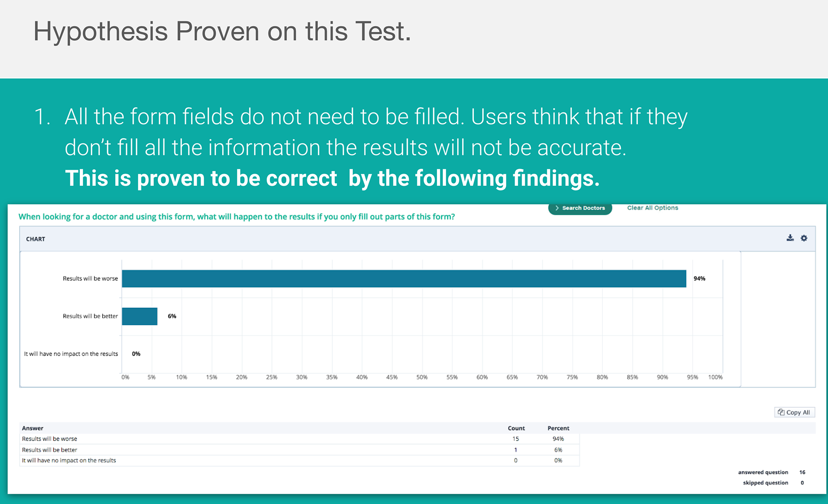Viewport: 828px width, 504px height.
Task: Click the chevron arrow in Search Doctors
Action: click(x=557, y=208)
